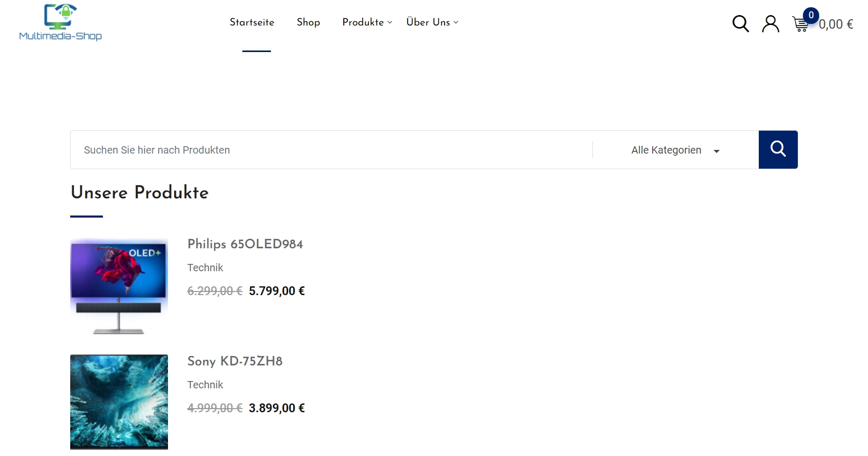
Task: Open the shopping cart icon
Action: coord(800,24)
